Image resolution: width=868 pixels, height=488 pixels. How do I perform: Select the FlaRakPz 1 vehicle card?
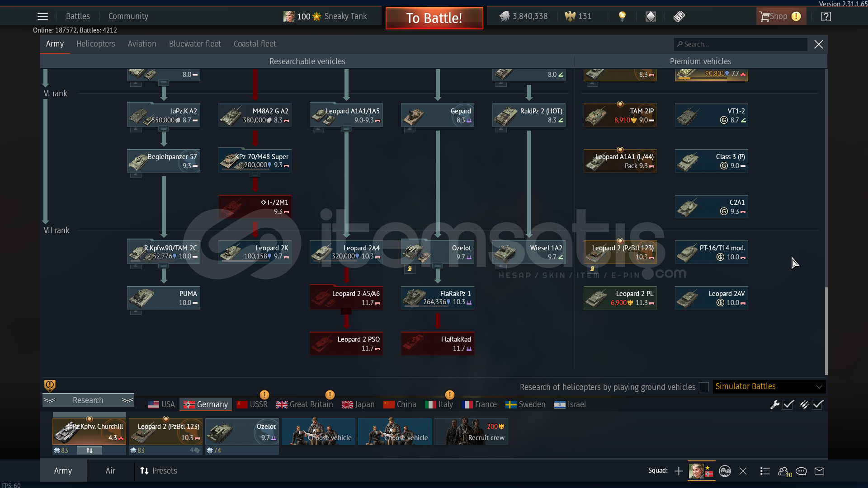[x=438, y=298]
